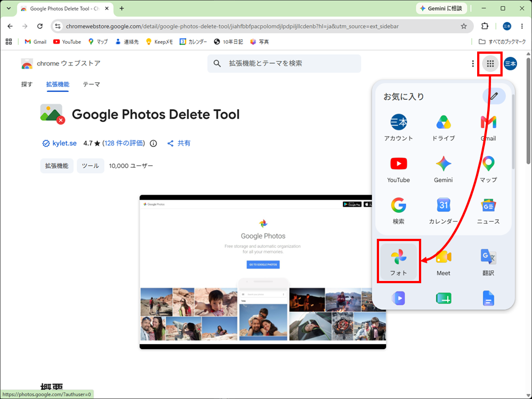Click the Google Photos Delete Tool heading

[156, 114]
